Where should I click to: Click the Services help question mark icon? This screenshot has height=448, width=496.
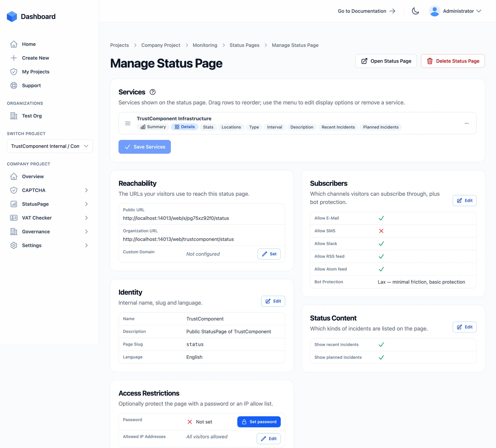(153, 92)
